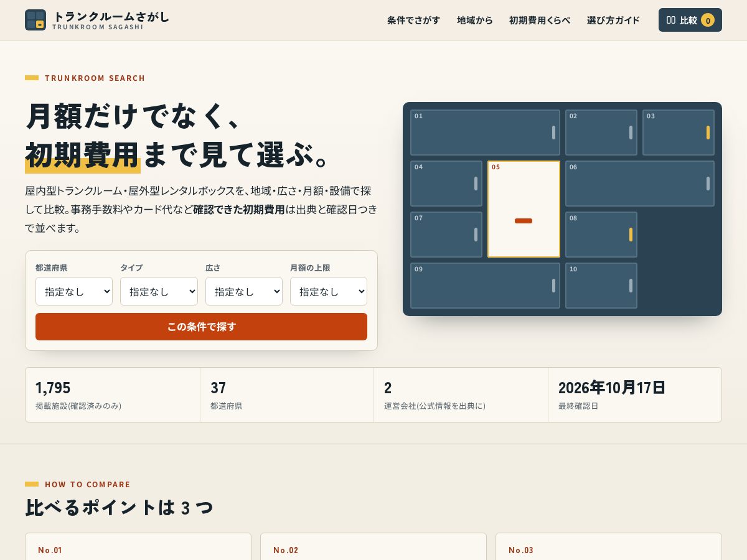The image size is (747, 560).
Task: Expand the 広さ dropdown
Action: pyautogui.click(x=244, y=291)
